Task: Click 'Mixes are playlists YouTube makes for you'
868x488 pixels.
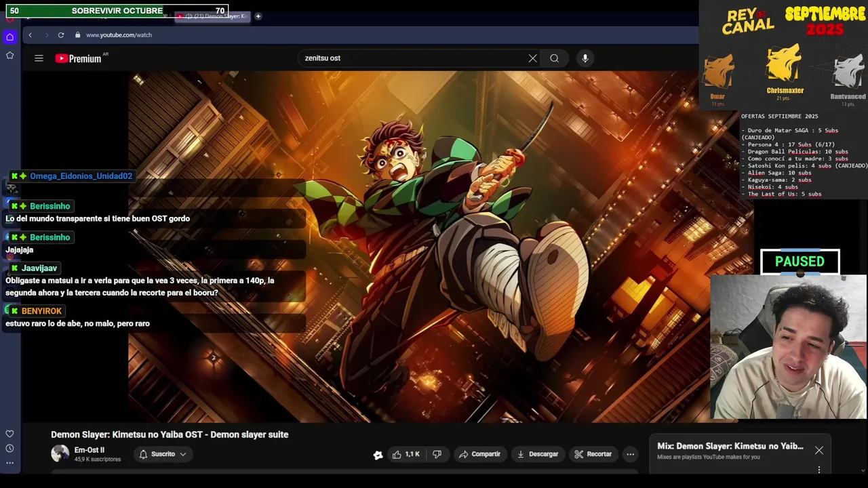Action: 708,457
